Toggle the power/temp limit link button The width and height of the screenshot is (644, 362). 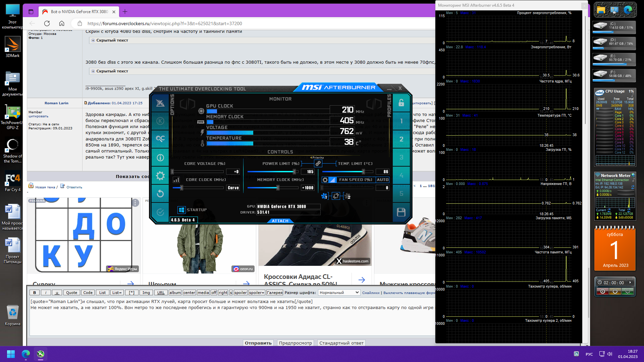pyautogui.click(x=318, y=164)
